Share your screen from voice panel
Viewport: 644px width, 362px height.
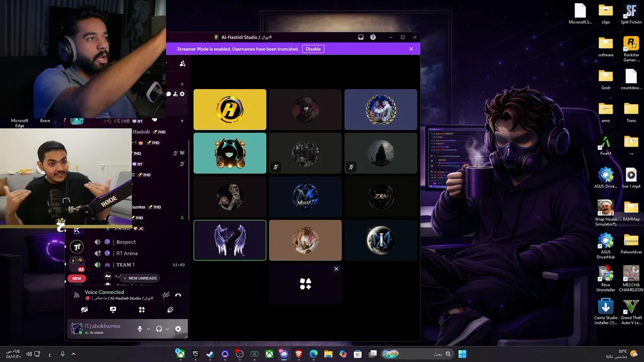pyautogui.click(x=113, y=310)
